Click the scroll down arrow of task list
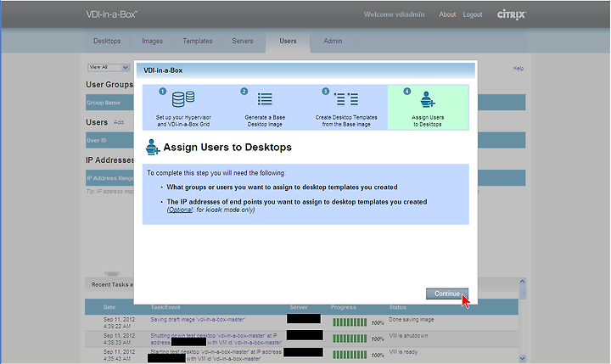 click(523, 358)
